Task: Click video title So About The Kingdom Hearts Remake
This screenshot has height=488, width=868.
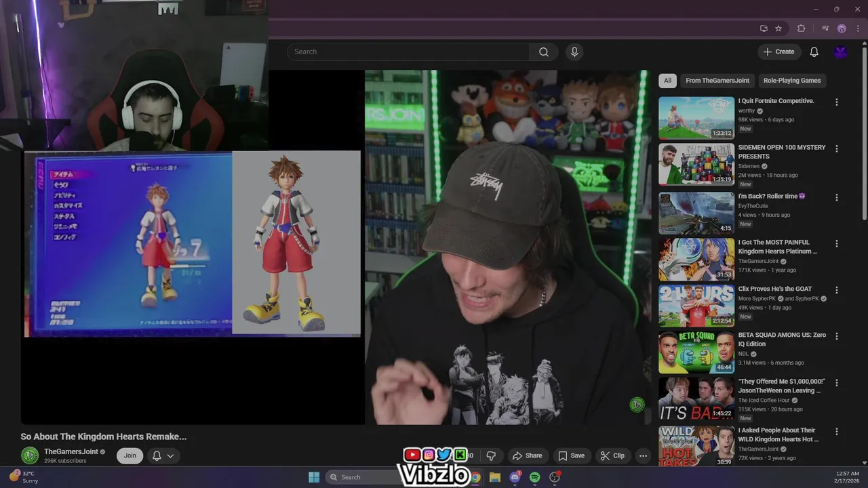Action: click(x=103, y=436)
